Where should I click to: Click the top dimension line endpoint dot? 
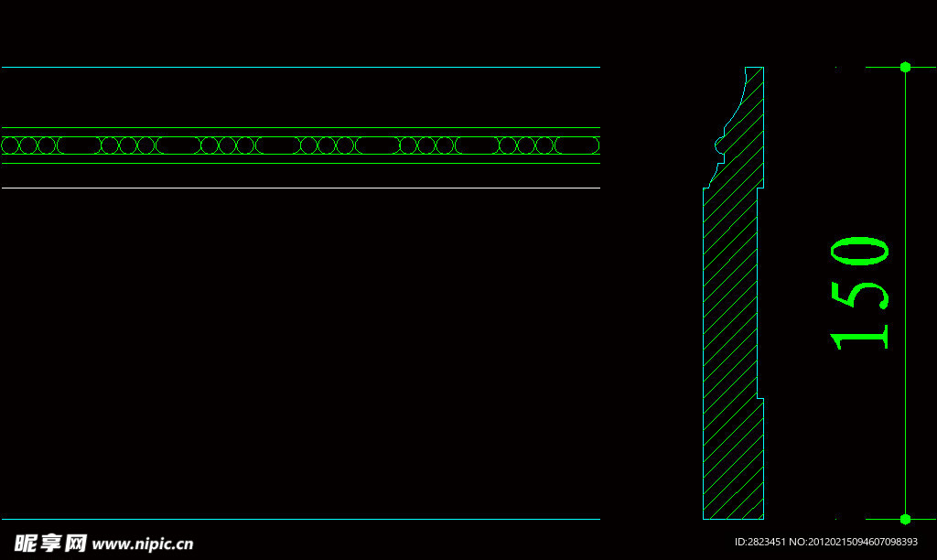pyautogui.click(x=905, y=67)
